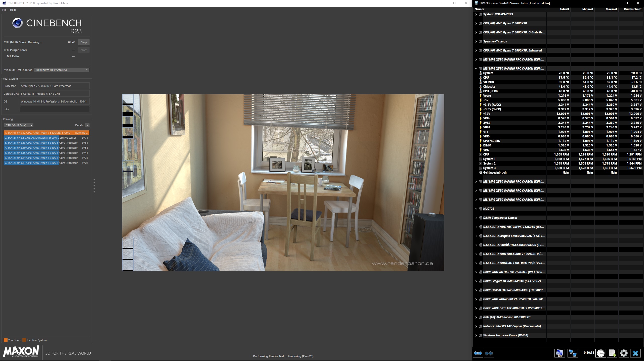This screenshot has height=361, width=644.
Task: Start sensor logging with the sheet-plus icon
Action: (612, 353)
